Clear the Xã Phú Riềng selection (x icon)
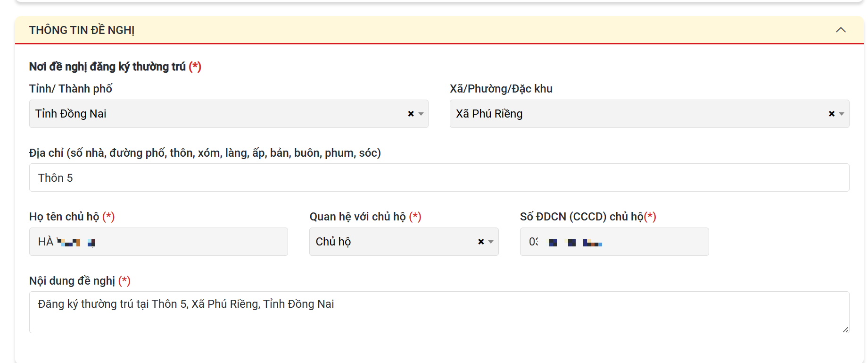The height and width of the screenshot is (363, 868). pos(832,114)
